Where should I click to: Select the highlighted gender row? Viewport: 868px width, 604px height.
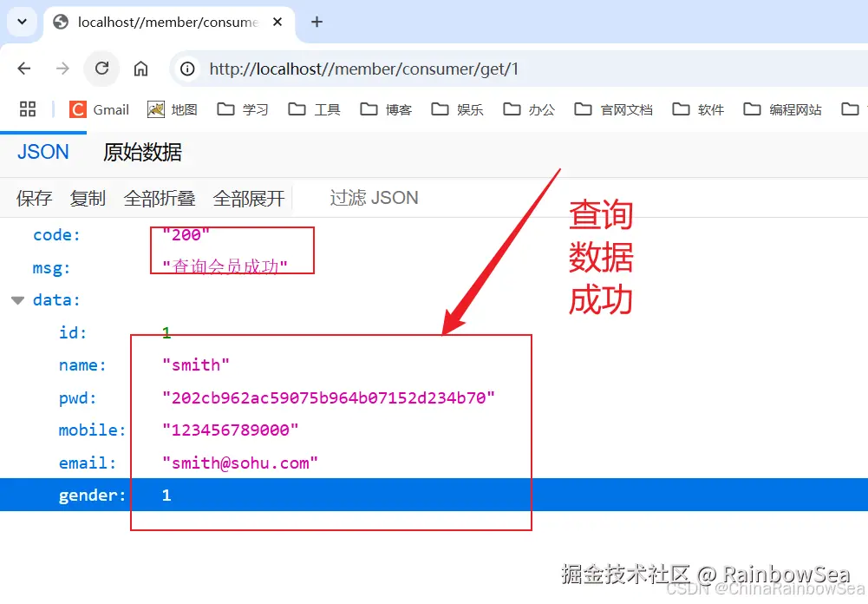(x=434, y=495)
